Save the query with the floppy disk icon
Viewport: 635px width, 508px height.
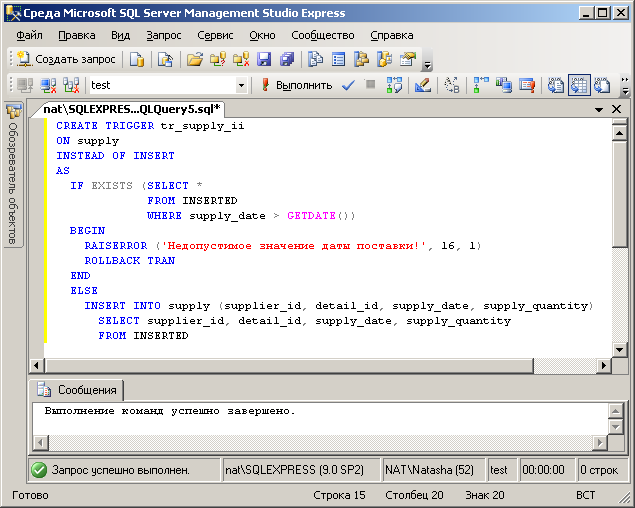264,60
